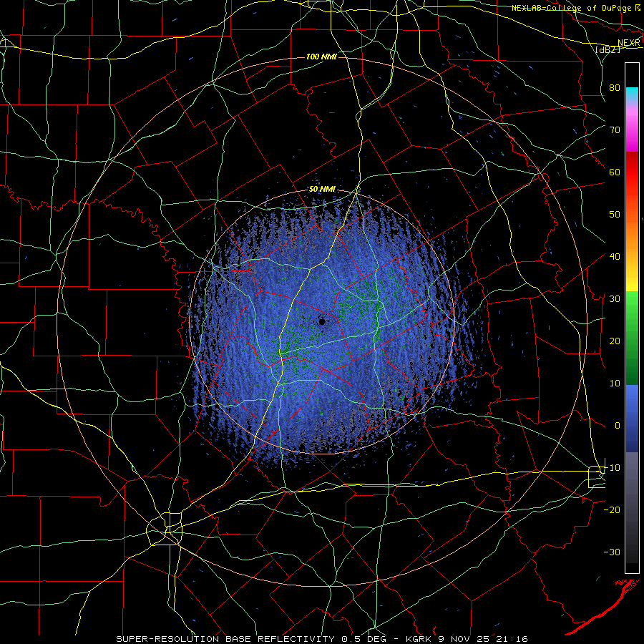
Task: Pick the green segment of the color bar
Action: coord(632,338)
